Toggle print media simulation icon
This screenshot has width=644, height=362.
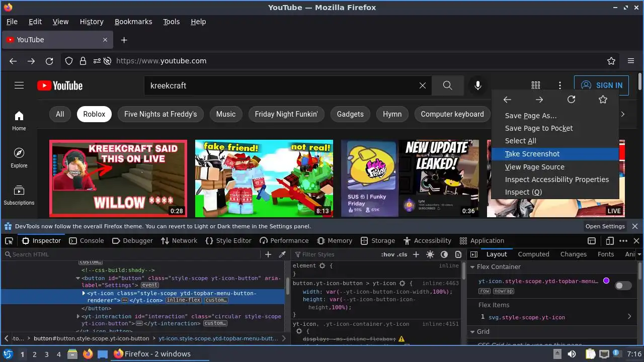458,254
